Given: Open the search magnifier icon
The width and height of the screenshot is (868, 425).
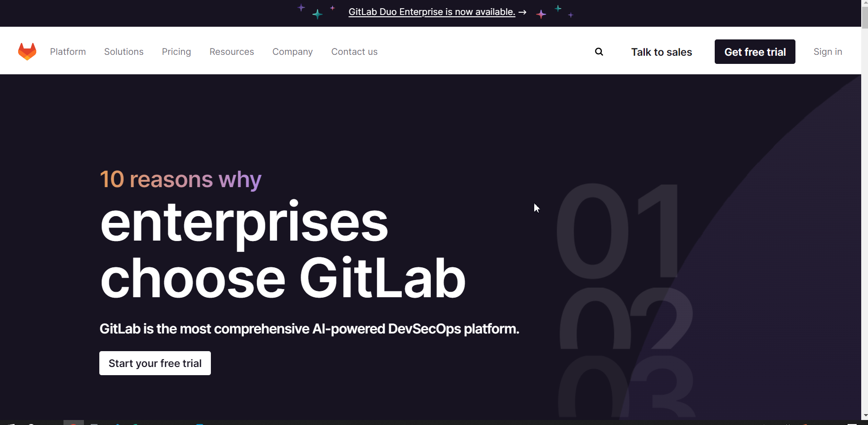Looking at the screenshot, I should pyautogui.click(x=599, y=52).
